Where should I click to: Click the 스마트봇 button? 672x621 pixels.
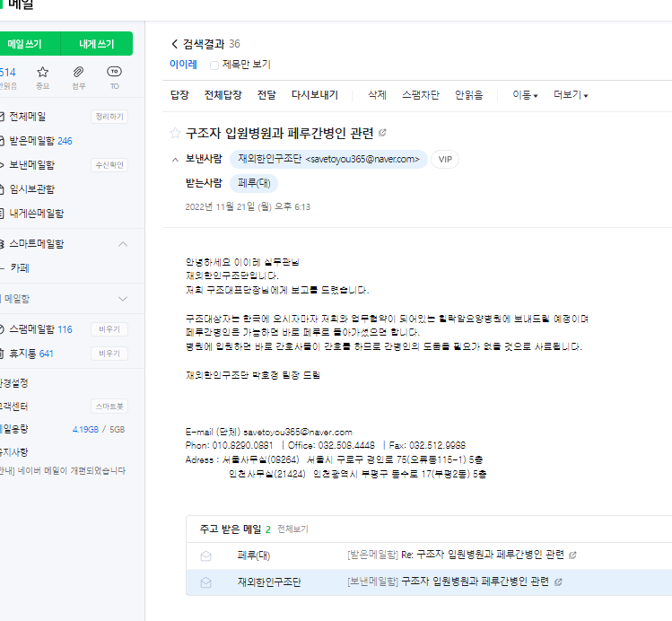[109, 407]
